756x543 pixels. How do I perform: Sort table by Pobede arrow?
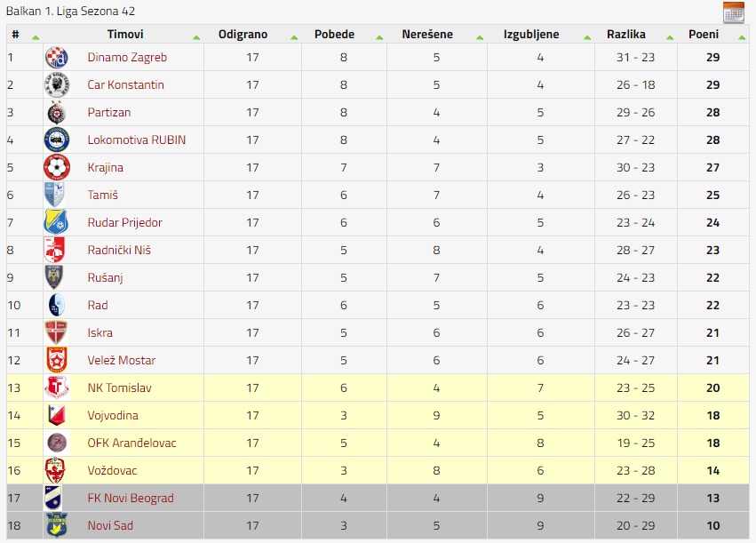click(379, 37)
